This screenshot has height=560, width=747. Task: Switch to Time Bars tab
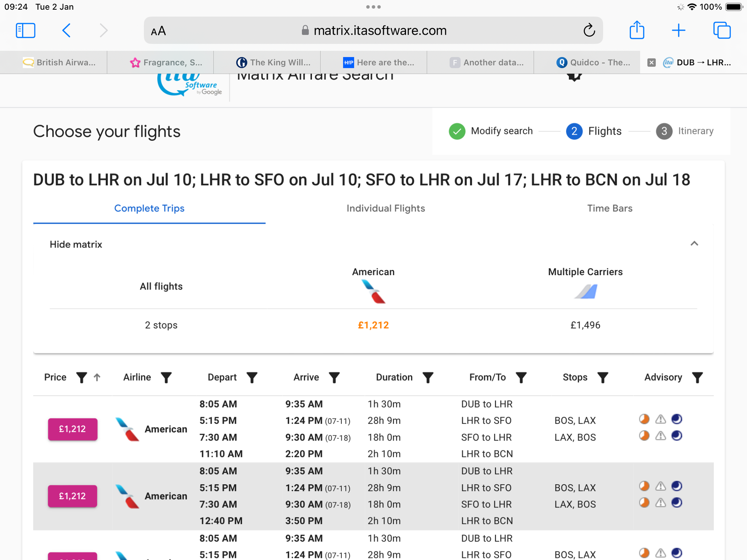610,208
